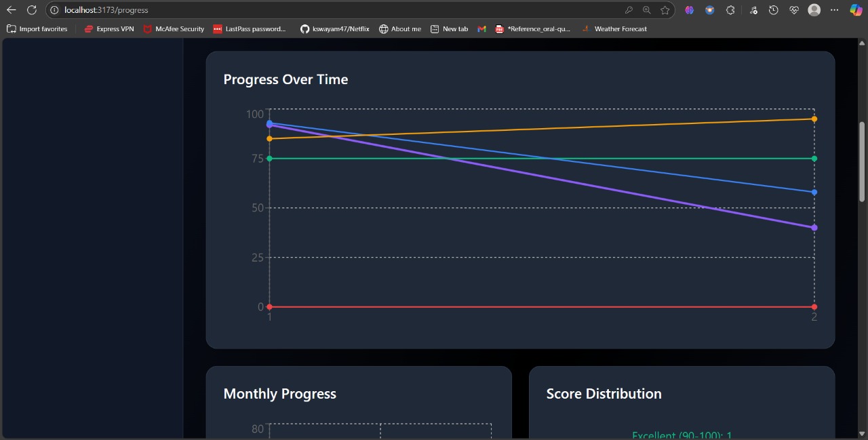Screen dimensions: 868x440
Task: Click the y-axis label 50 in Progress chart
Action: click(x=257, y=208)
